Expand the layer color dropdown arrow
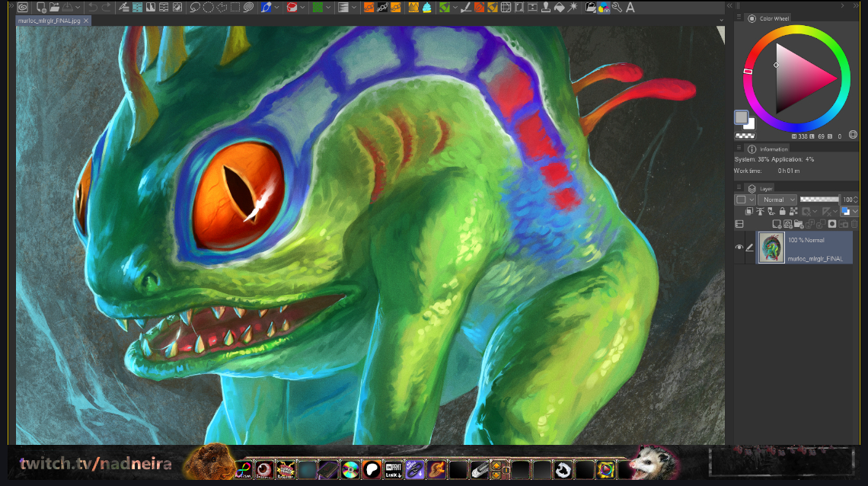This screenshot has height=486, width=868. (855, 211)
